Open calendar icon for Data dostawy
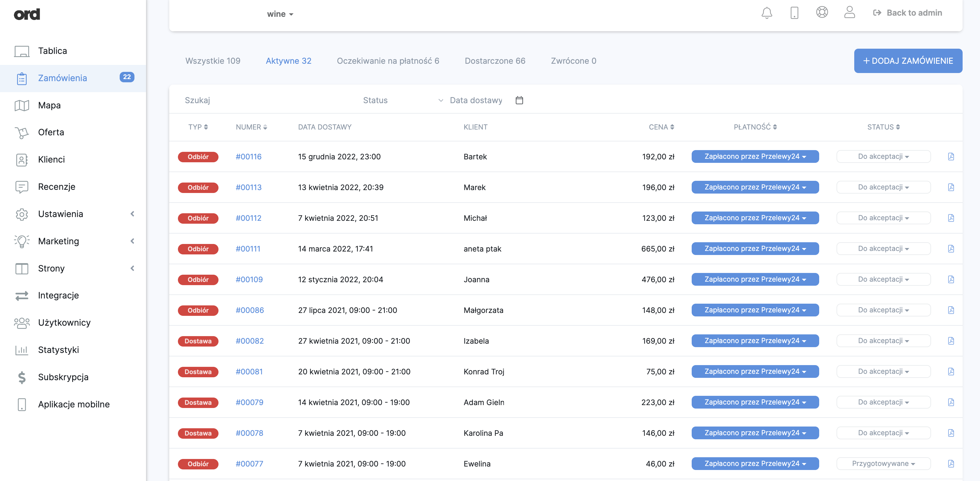The image size is (980, 481). pyautogui.click(x=519, y=100)
